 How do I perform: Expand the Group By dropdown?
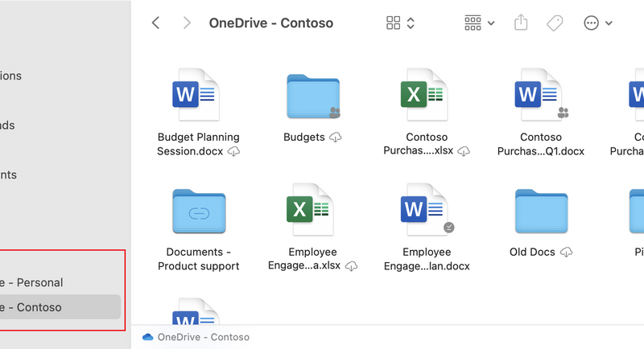[480, 23]
